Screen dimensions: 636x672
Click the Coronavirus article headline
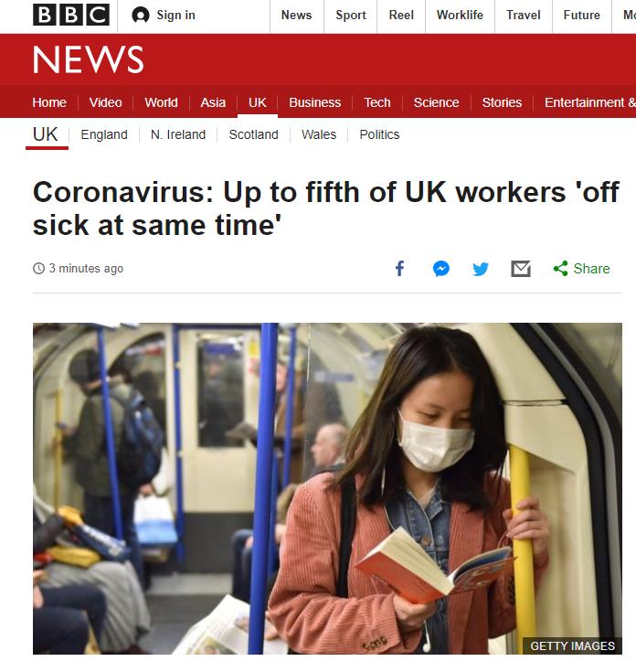pos(326,208)
